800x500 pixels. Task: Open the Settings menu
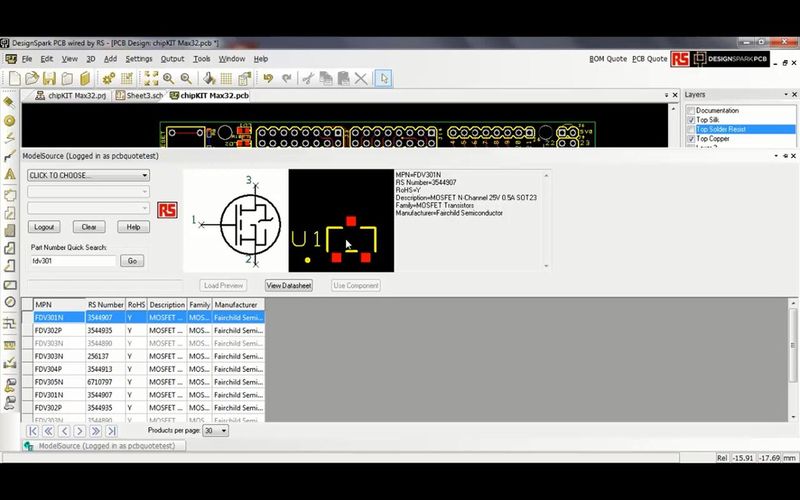tap(139, 59)
